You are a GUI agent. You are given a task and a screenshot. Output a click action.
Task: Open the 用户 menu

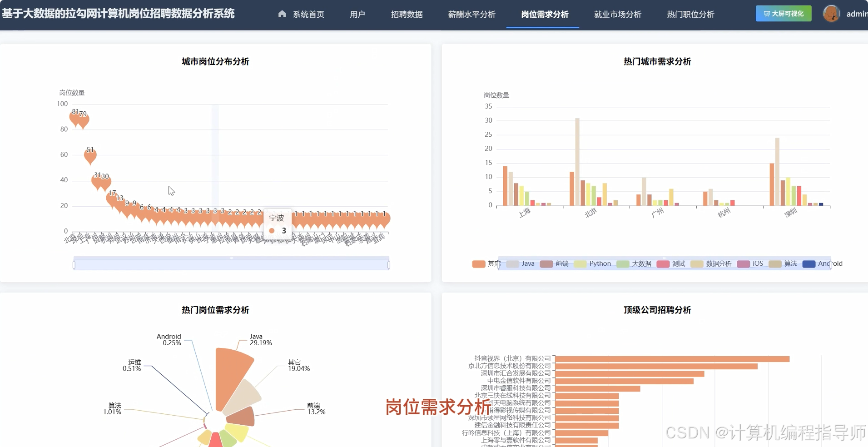click(x=357, y=14)
